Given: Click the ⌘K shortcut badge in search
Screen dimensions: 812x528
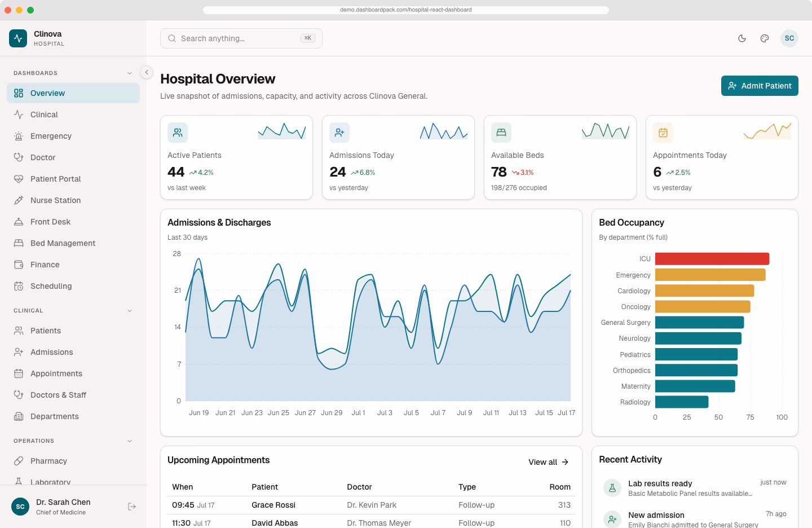Looking at the screenshot, I should tap(308, 38).
